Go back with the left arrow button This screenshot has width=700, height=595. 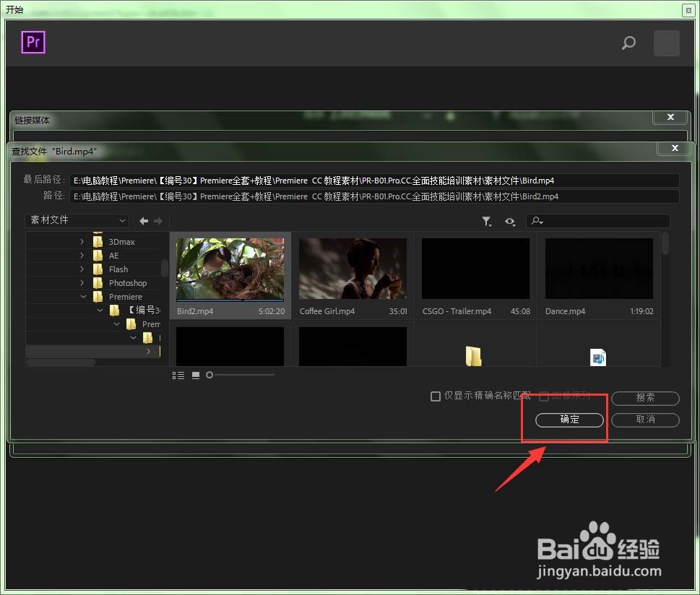coord(144,221)
